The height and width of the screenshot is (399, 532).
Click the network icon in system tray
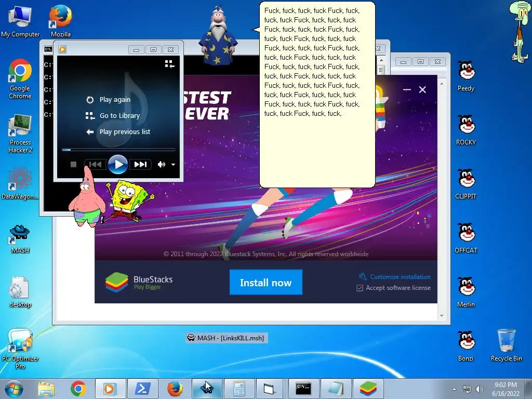[467, 389]
